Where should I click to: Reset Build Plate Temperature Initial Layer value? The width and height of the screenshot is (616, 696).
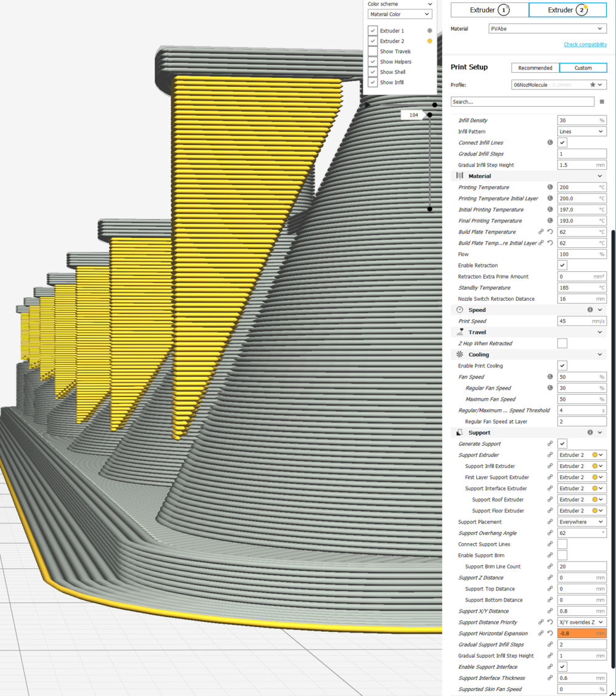[550, 243]
